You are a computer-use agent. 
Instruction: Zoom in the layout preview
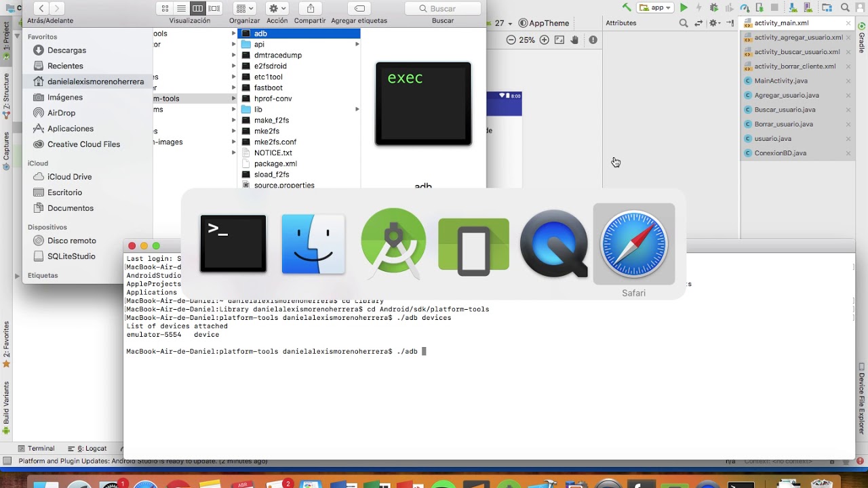[x=544, y=40]
